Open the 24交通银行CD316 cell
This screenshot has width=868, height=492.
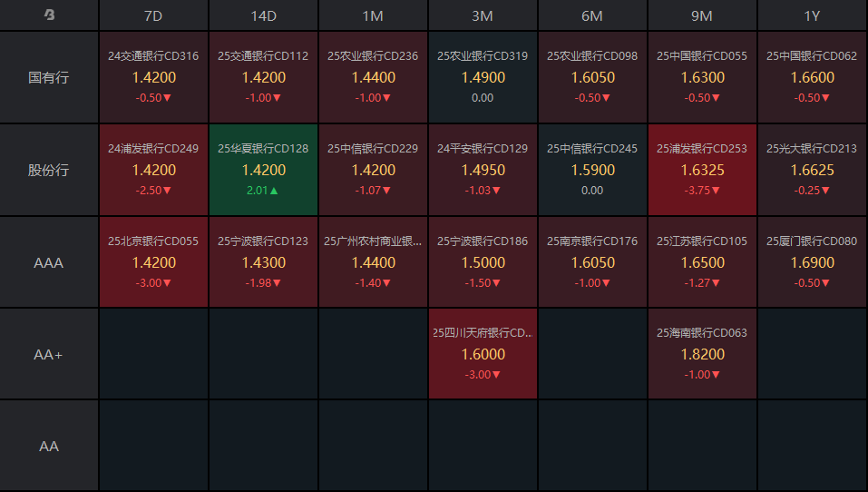(153, 77)
